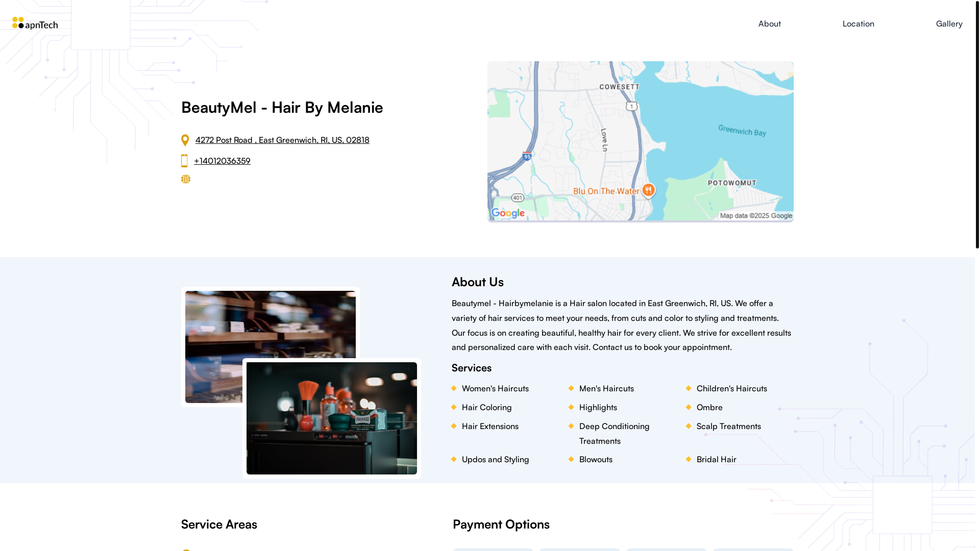Click the map pin address icon
Viewport: 980px width, 551px height.
[185, 140]
